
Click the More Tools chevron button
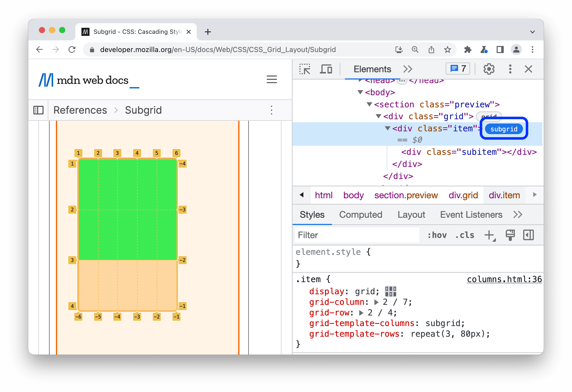click(x=407, y=69)
